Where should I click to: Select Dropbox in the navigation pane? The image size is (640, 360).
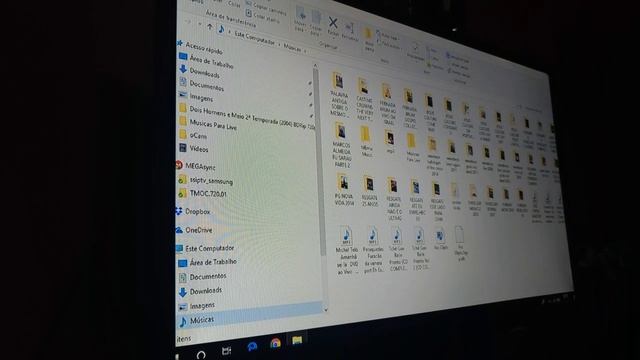[193, 211]
